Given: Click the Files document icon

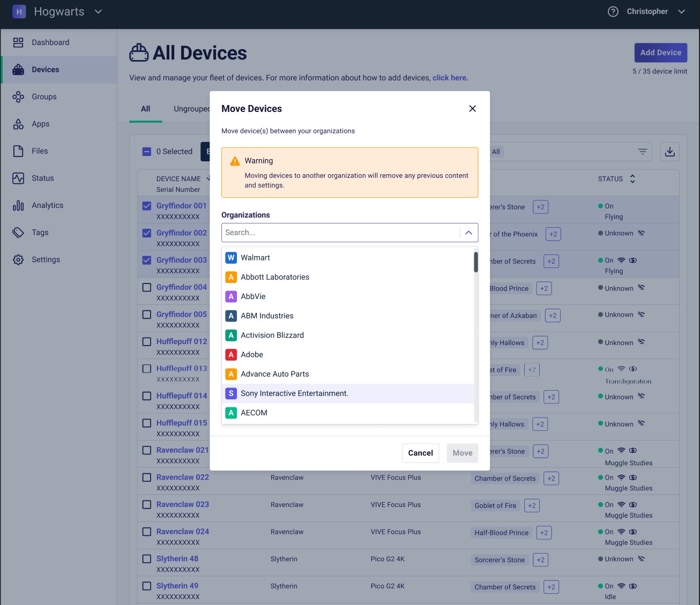Looking at the screenshot, I should click(x=18, y=151).
